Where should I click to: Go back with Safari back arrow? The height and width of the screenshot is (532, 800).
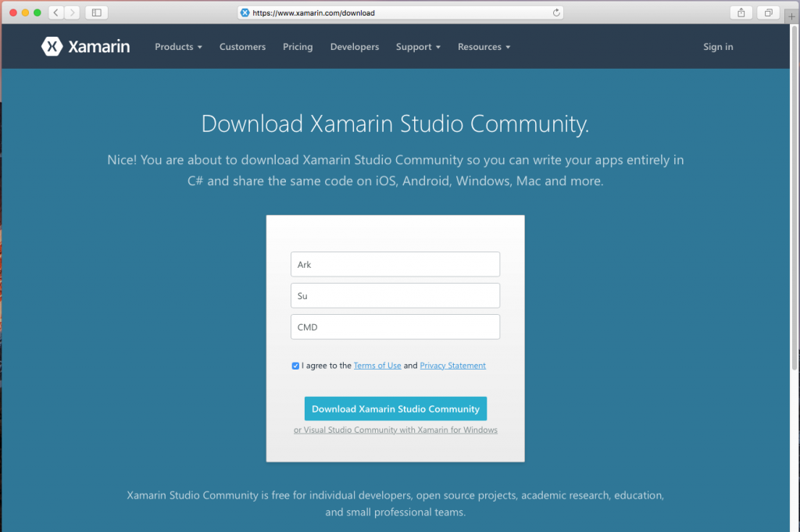click(x=56, y=12)
